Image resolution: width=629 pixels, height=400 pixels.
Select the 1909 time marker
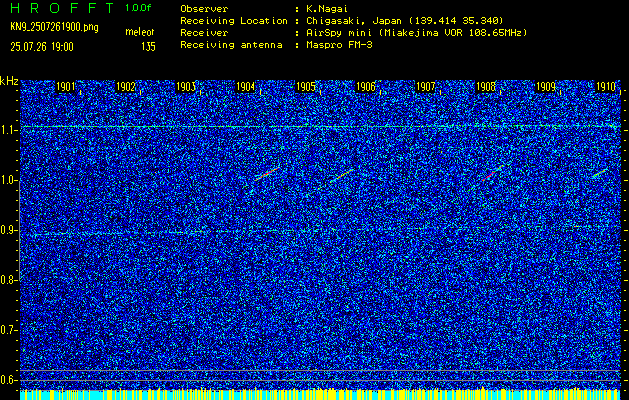tap(546, 87)
